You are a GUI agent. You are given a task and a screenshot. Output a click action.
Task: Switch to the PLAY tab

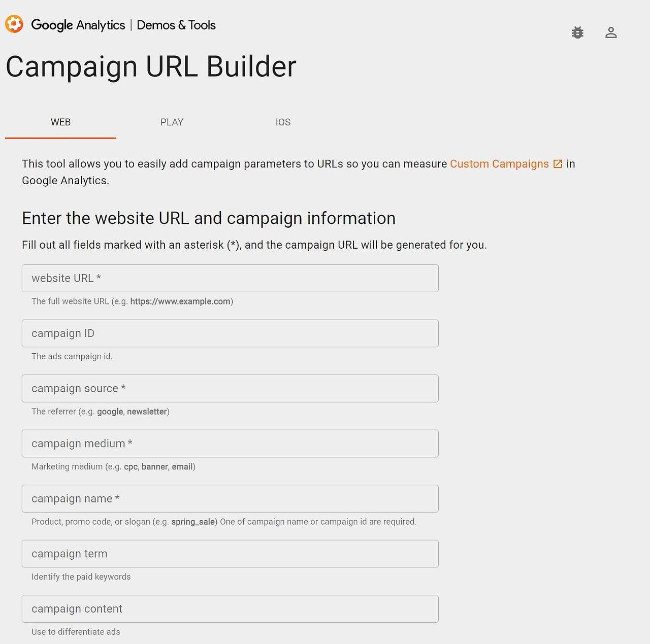172,122
